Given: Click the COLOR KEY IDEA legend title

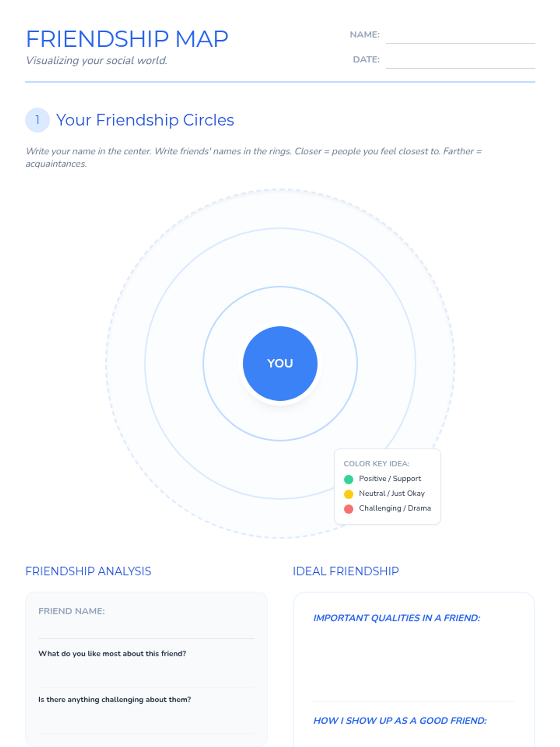Looking at the screenshot, I should tap(376, 464).
